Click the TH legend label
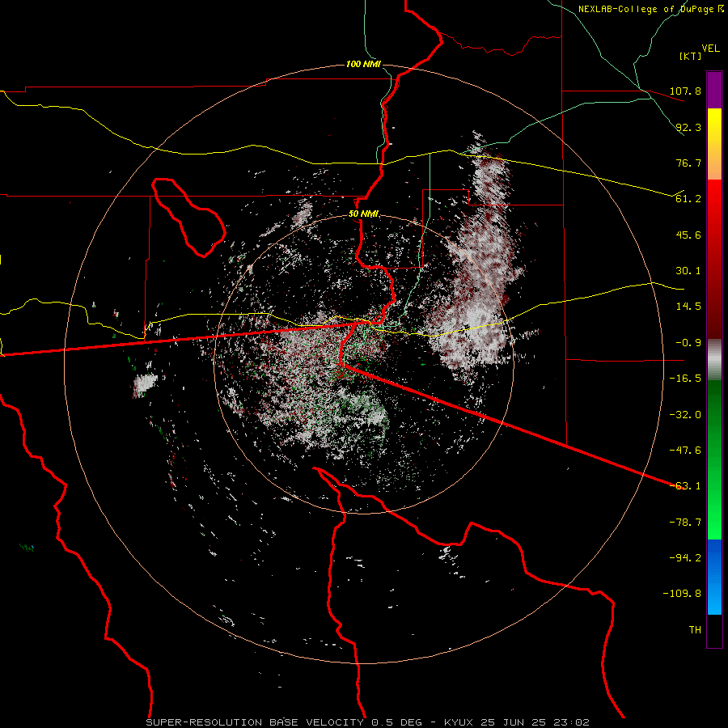Image resolution: width=728 pixels, height=728 pixels. coord(695,630)
